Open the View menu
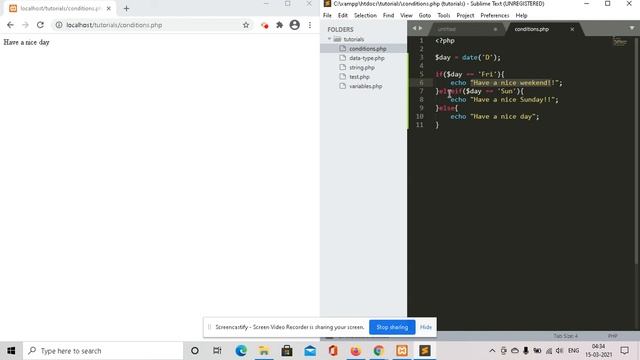Image resolution: width=640 pixels, height=360 pixels. 406,16
